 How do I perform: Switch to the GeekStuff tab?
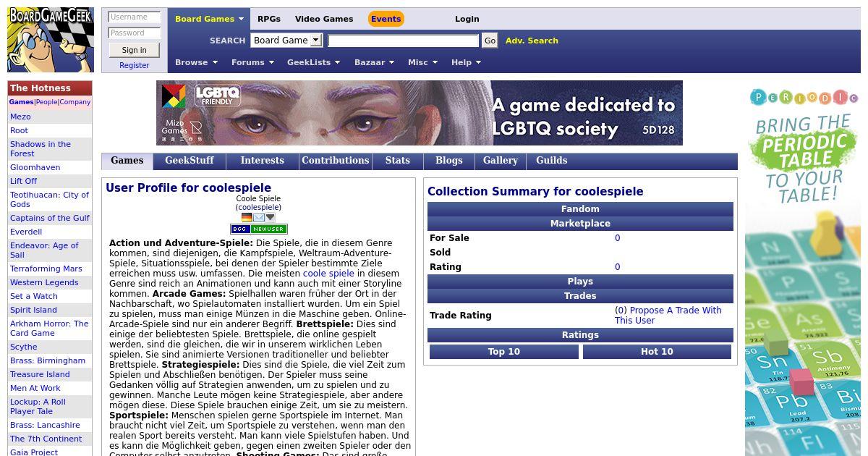(190, 161)
